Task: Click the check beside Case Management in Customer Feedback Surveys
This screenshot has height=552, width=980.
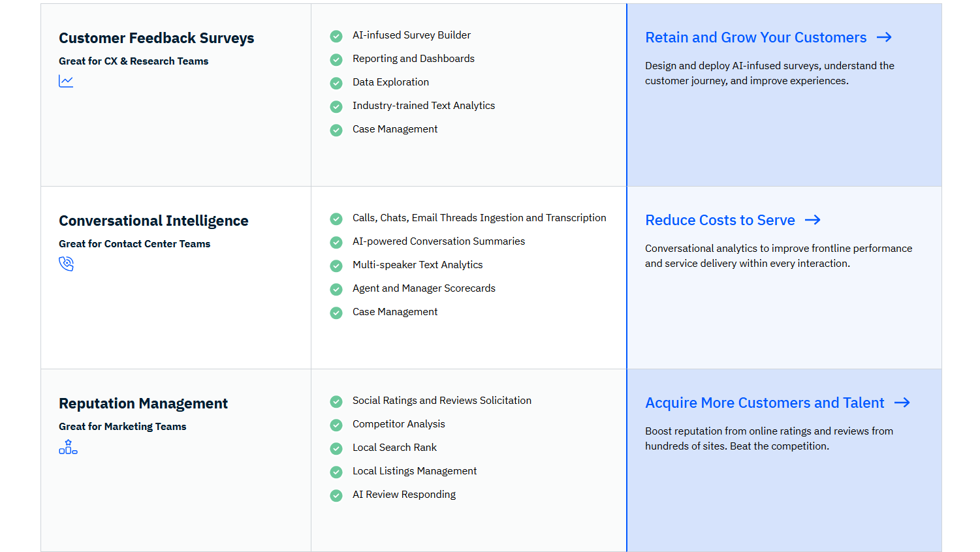Action: 336,130
